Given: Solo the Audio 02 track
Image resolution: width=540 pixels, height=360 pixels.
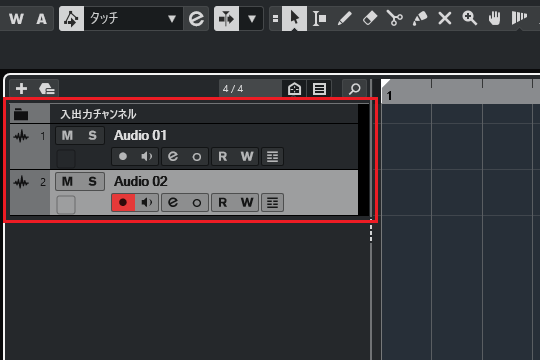Looking at the screenshot, I should 92,182.
